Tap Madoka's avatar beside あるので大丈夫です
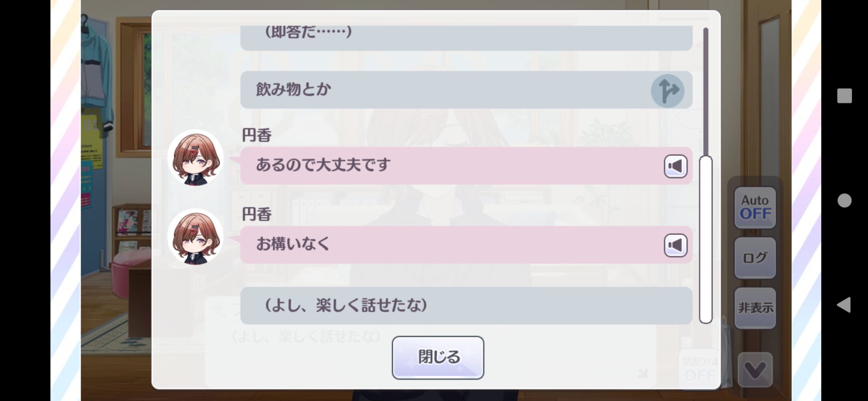 pyautogui.click(x=195, y=158)
